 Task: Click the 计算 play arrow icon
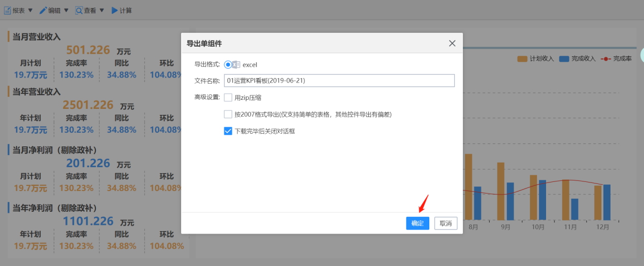115,10
